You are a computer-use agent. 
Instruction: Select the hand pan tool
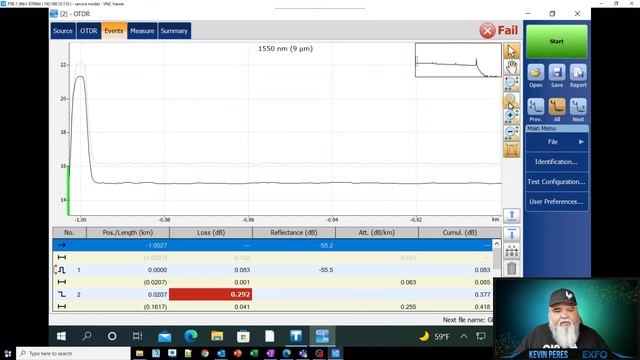[x=511, y=67]
